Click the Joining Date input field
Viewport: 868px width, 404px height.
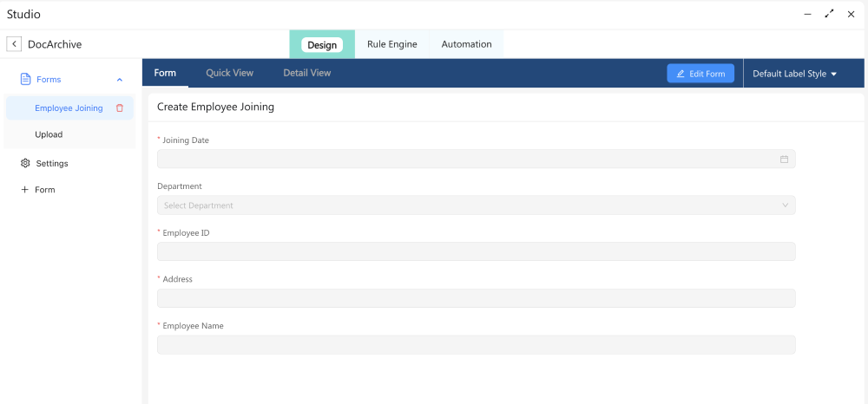[x=476, y=160]
